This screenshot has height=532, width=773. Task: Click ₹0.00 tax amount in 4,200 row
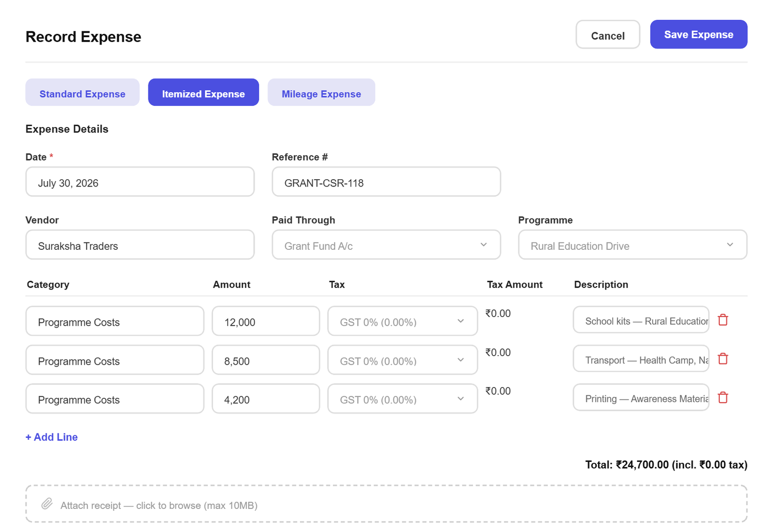point(498,391)
